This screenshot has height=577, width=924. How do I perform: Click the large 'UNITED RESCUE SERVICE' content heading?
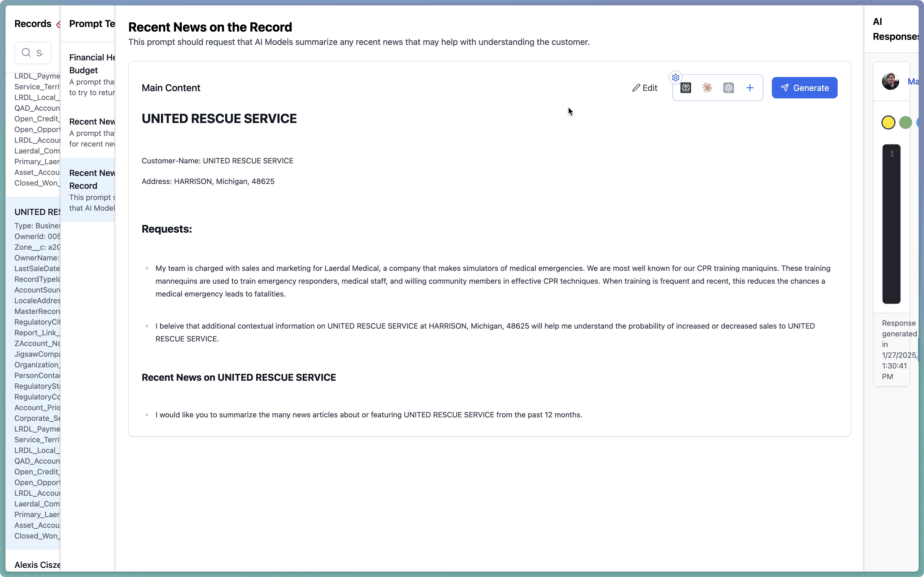pos(219,119)
